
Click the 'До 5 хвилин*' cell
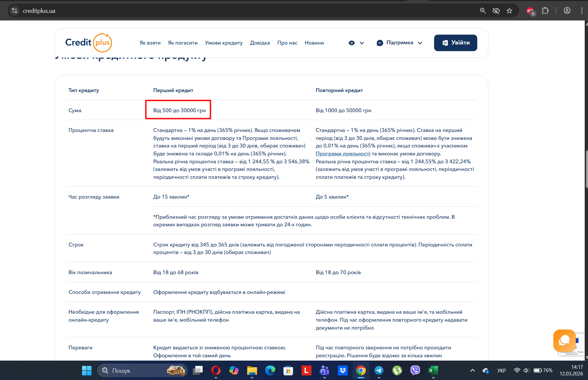[332, 197]
